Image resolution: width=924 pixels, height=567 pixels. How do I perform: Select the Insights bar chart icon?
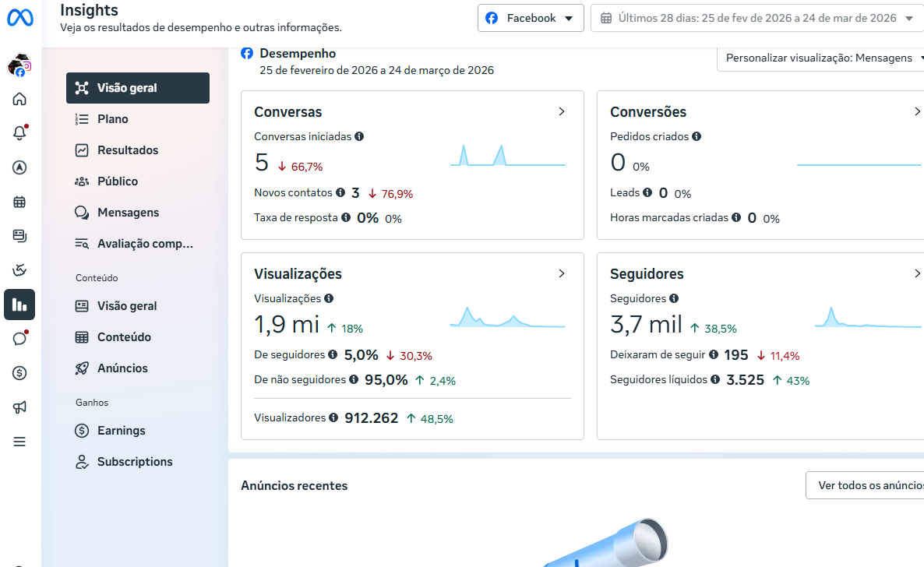(x=19, y=305)
